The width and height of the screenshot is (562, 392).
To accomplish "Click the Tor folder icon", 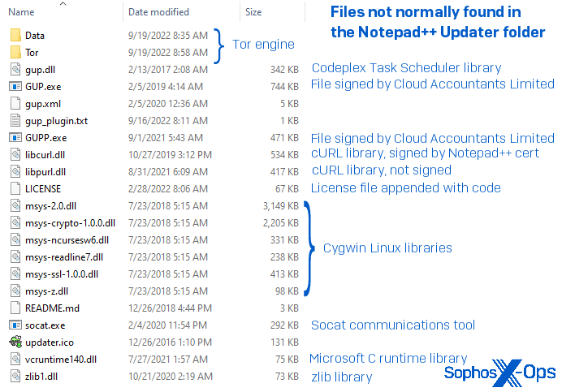I will pos(15,53).
